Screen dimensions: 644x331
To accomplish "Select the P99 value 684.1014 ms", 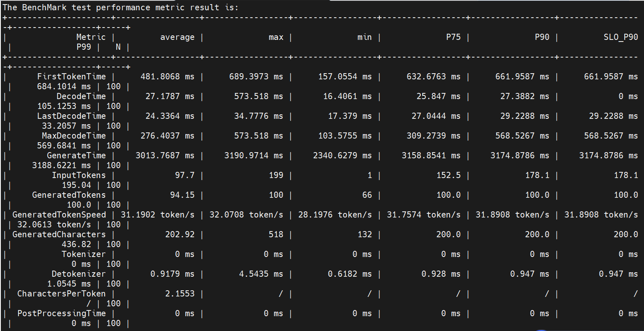I will [x=64, y=86].
